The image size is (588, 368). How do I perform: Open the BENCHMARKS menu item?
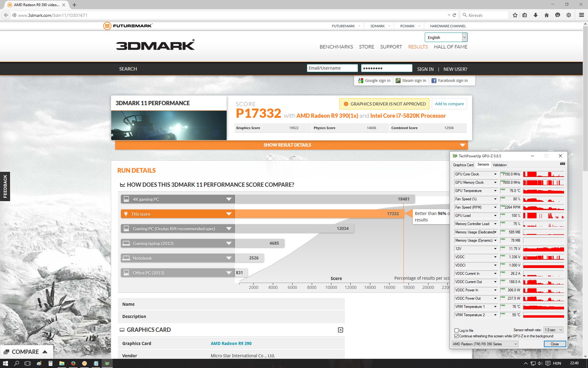click(336, 47)
